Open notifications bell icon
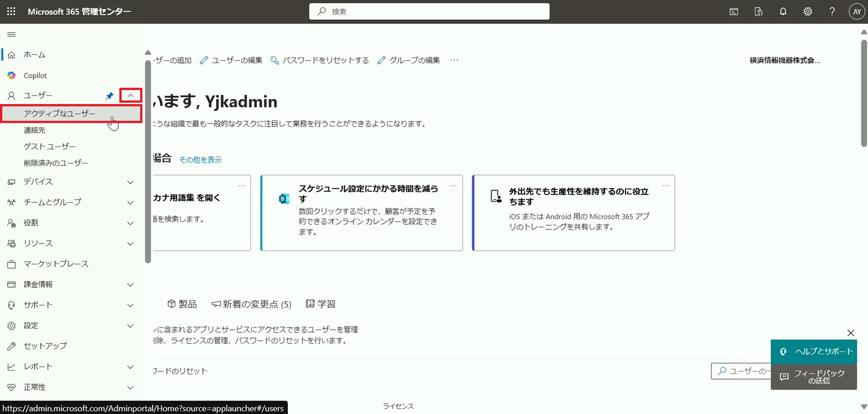This screenshot has width=868, height=414. (x=783, y=12)
